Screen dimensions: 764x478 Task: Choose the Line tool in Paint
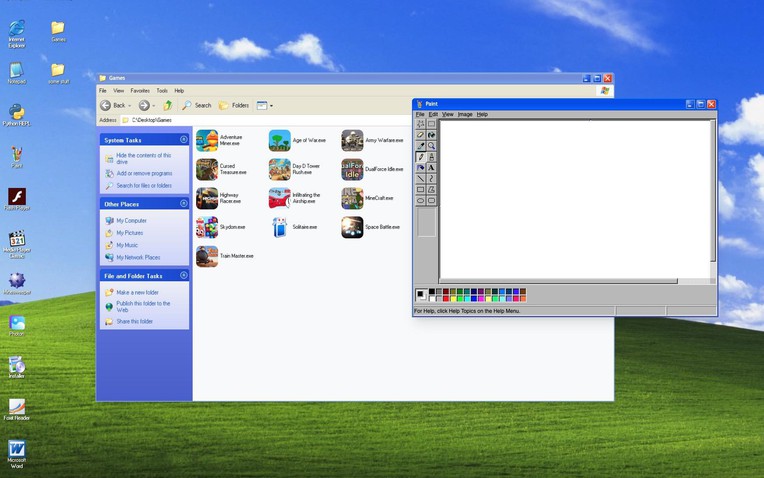[x=420, y=179]
